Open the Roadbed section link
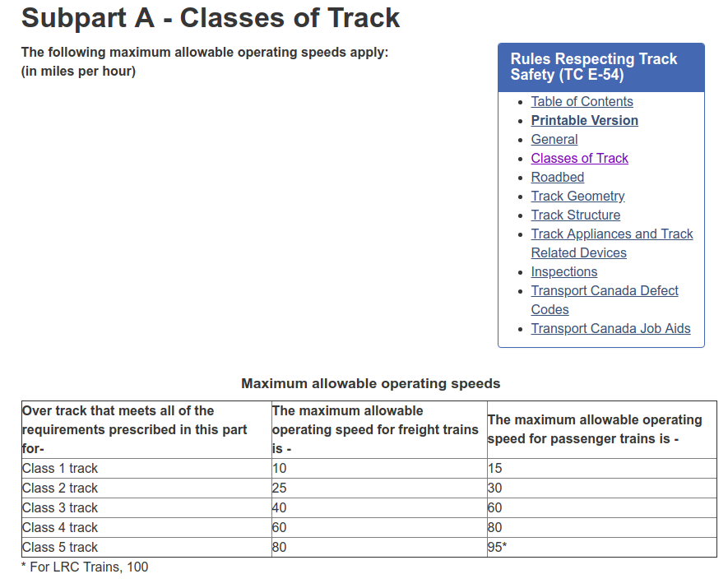The height and width of the screenshot is (588, 728). pos(558,178)
